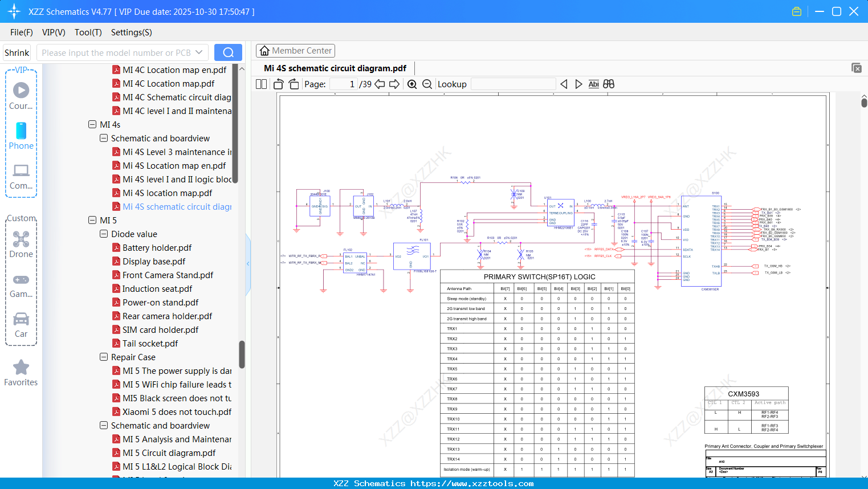
Task: Toggle the Abi text search mode
Action: [594, 83]
